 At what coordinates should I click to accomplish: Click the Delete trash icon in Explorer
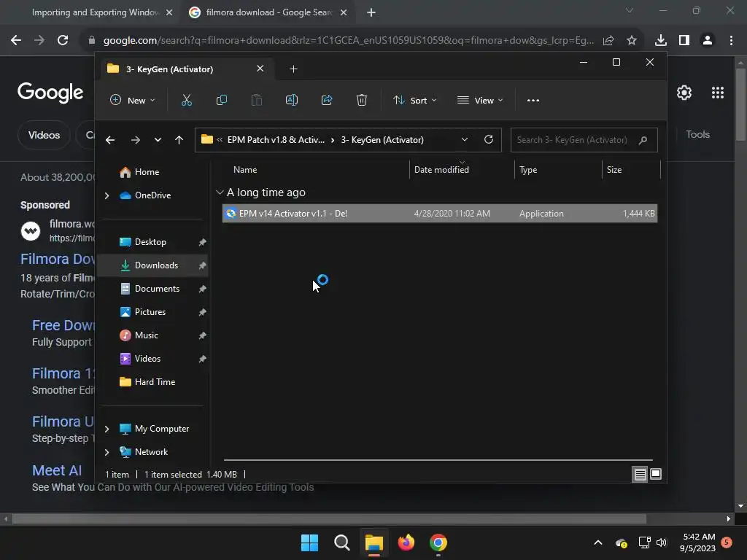pyautogui.click(x=362, y=100)
